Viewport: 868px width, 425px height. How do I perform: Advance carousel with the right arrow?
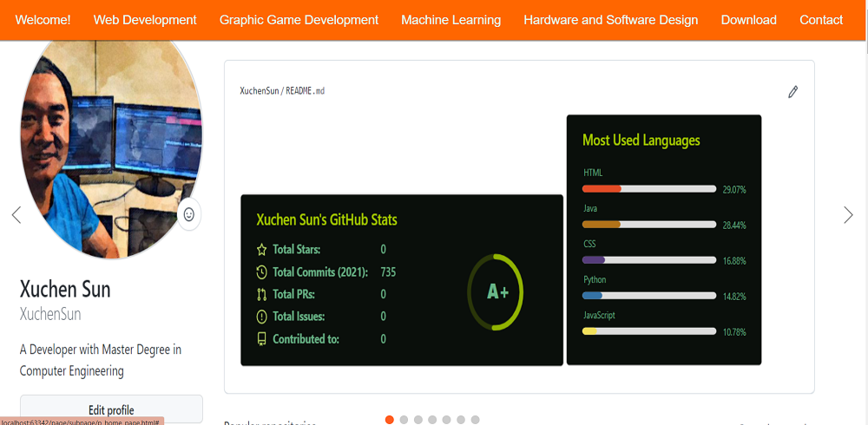click(x=848, y=215)
